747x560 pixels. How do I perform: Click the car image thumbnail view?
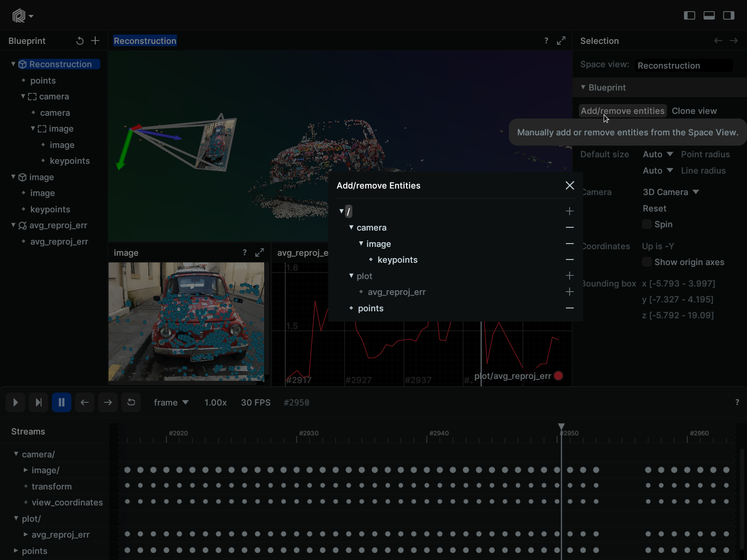pos(186,322)
